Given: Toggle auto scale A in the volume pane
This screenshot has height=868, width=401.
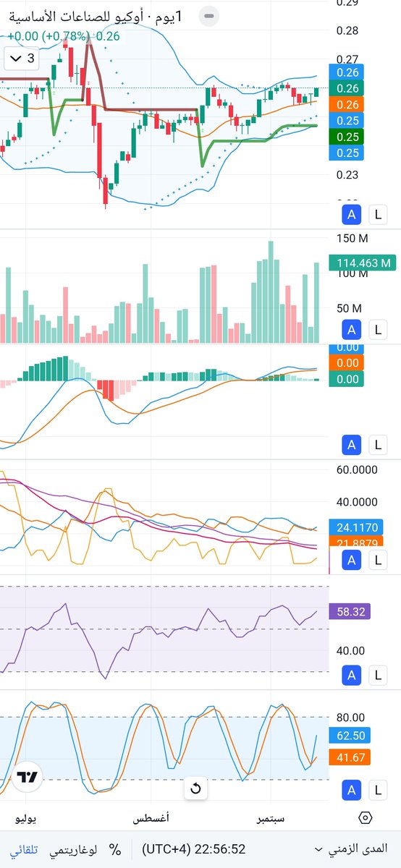Looking at the screenshot, I should pos(352,330).
